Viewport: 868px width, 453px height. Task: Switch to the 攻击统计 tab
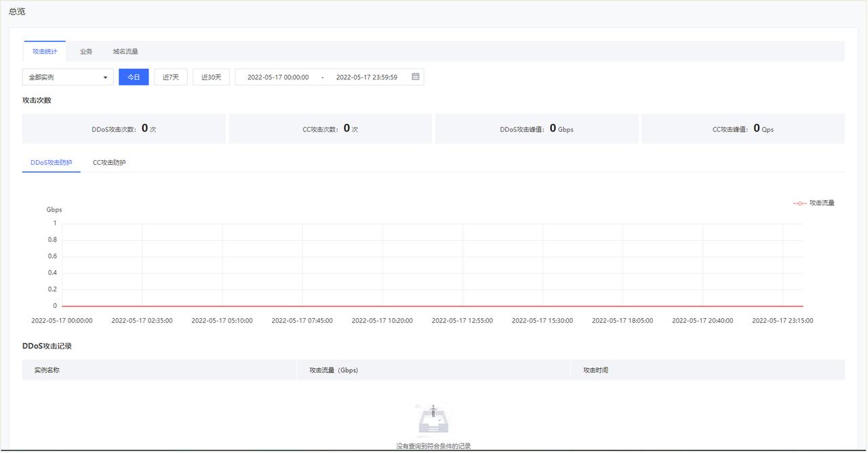[45, 52]
